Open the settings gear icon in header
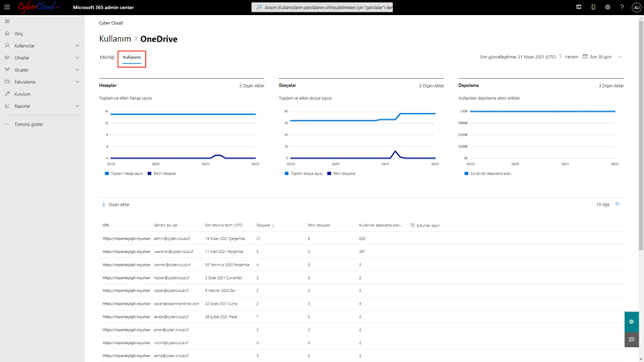Image resolution: width=644 pixels, height=362 pixels. pos(608,7)
